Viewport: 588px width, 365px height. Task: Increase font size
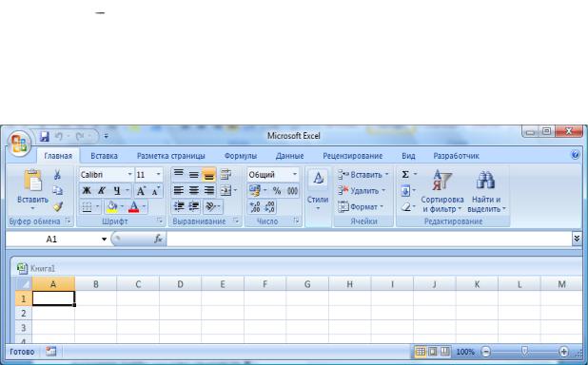(141, 191)
